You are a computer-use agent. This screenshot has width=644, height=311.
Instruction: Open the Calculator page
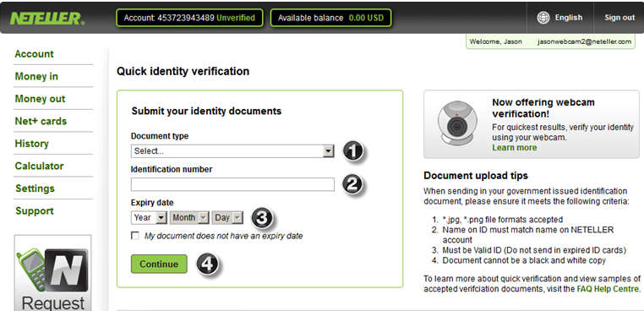tap(39, 166)
